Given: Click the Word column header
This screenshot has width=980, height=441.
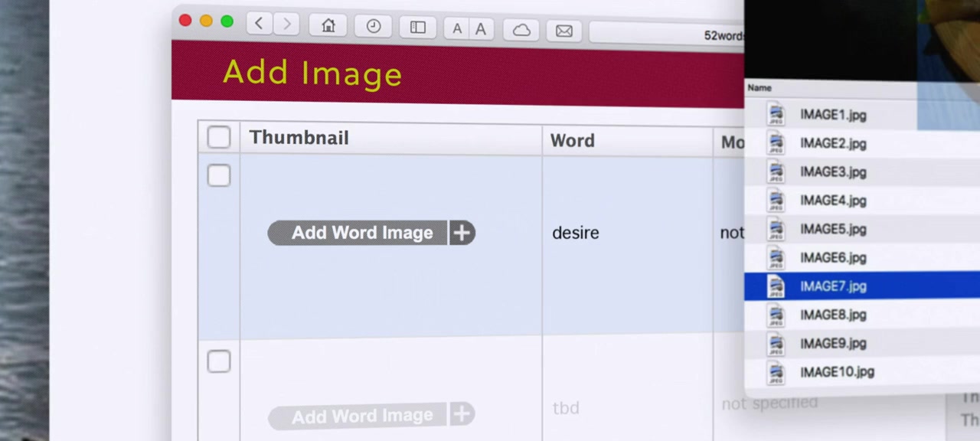Looking at the screenshot, I should [x=572, y=141].
